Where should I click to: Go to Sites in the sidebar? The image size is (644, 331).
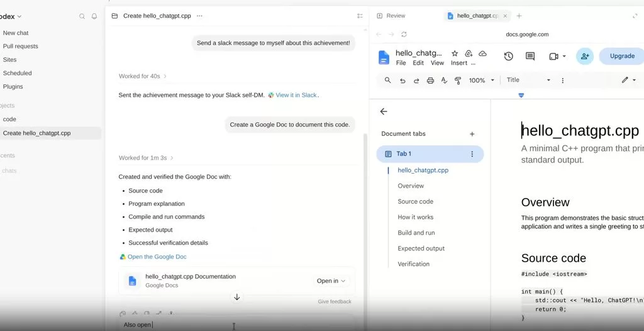pyautogui.click(x=10, y=60)
